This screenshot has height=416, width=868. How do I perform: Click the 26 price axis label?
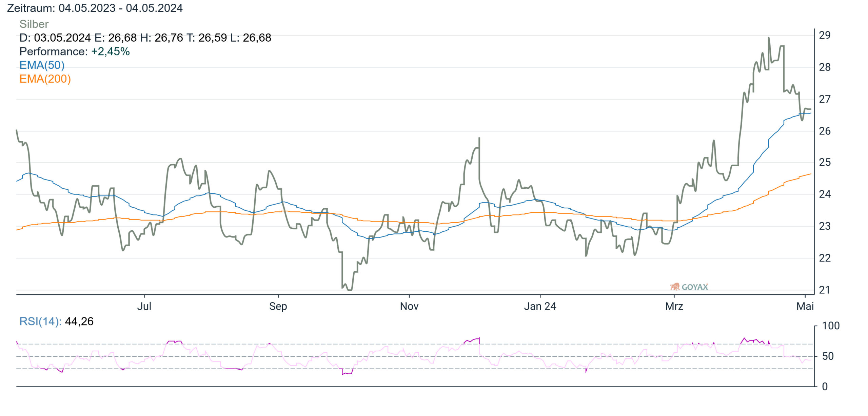(825, 131)
